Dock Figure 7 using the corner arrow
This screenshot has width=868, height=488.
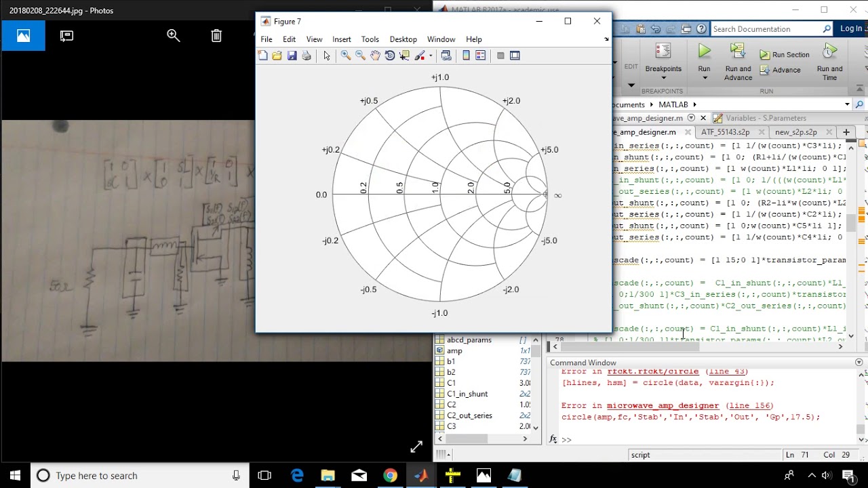(x=606, y=39)
